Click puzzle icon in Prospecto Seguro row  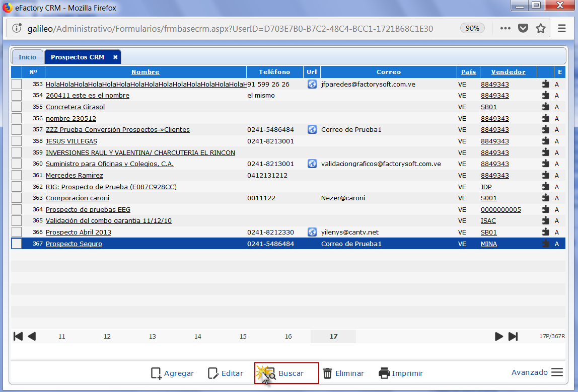pos(546,244)
